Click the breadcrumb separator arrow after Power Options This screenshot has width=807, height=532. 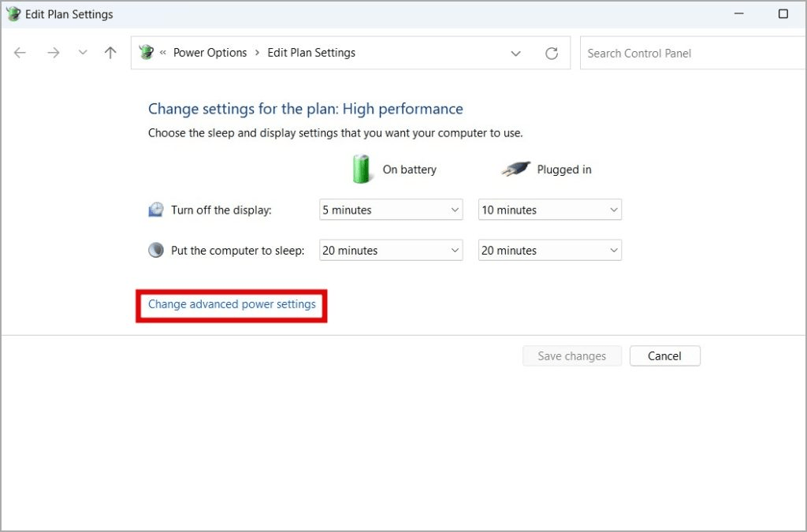point(258,53)
